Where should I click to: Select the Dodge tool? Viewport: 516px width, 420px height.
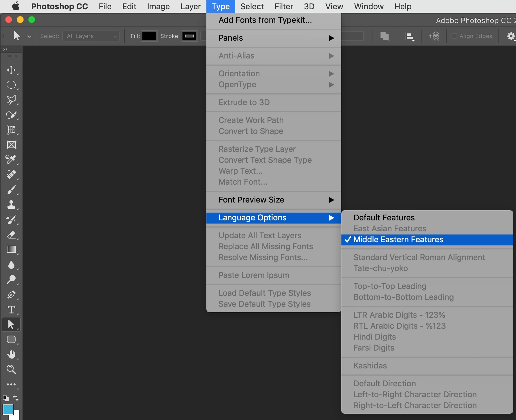[11, 279]
